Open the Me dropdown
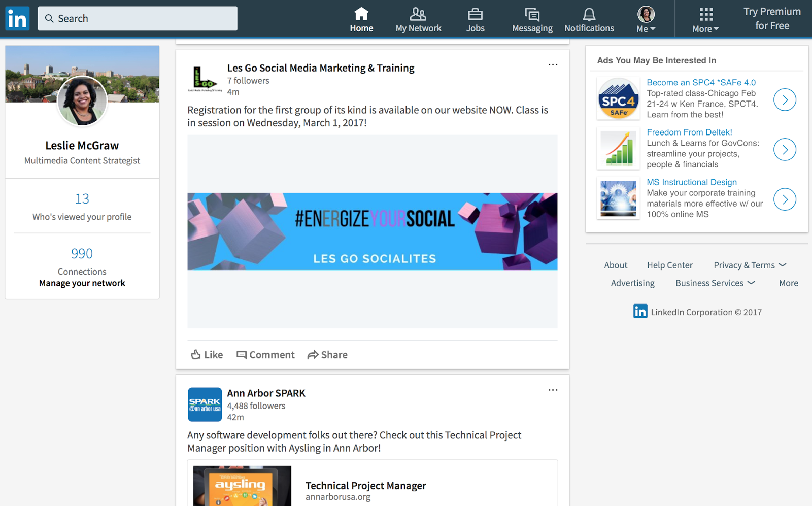This screenshot has width=812, height=506. pos(645,19)
